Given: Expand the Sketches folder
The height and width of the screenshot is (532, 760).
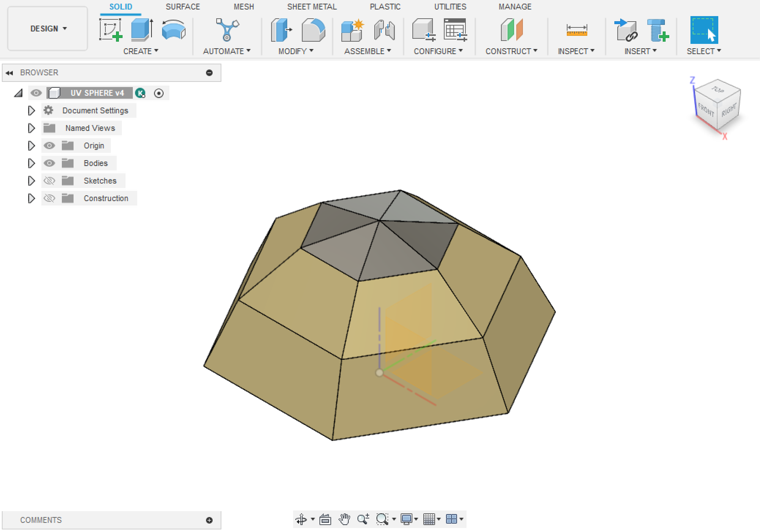Looking at the screenshot, I should (31, 181).
